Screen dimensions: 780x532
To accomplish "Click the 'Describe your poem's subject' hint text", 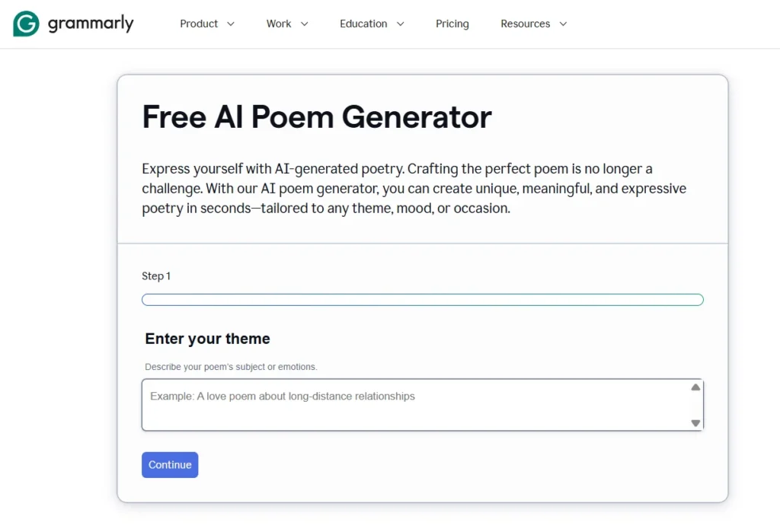I will click(x=231, y=367).
